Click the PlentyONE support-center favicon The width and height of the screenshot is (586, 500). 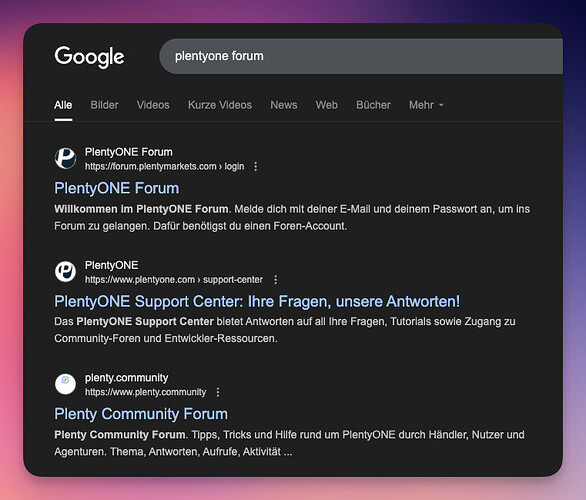(x=65, y=272)
